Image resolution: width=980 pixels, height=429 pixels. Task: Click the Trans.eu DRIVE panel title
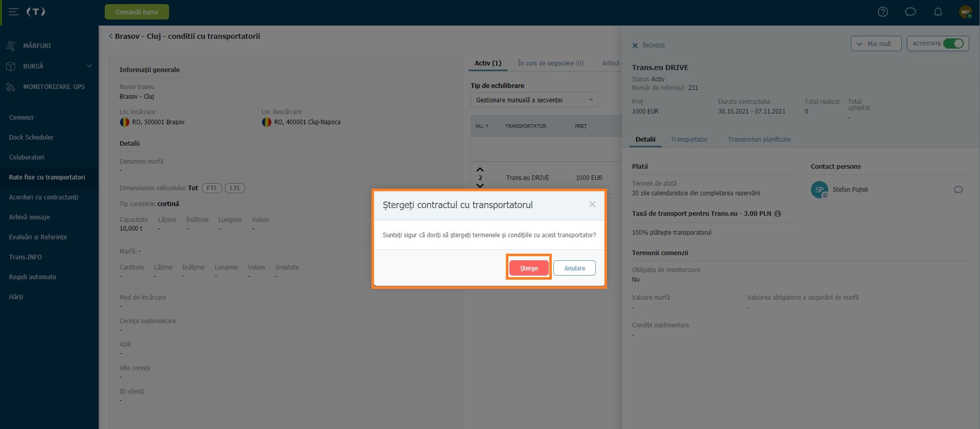[660, 67]
